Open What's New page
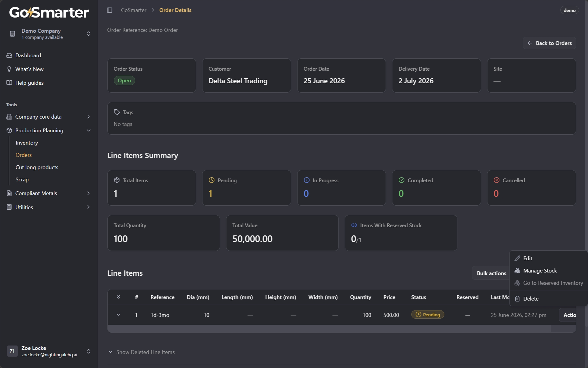Screen dimensions: 588x368 pos(29,69)
